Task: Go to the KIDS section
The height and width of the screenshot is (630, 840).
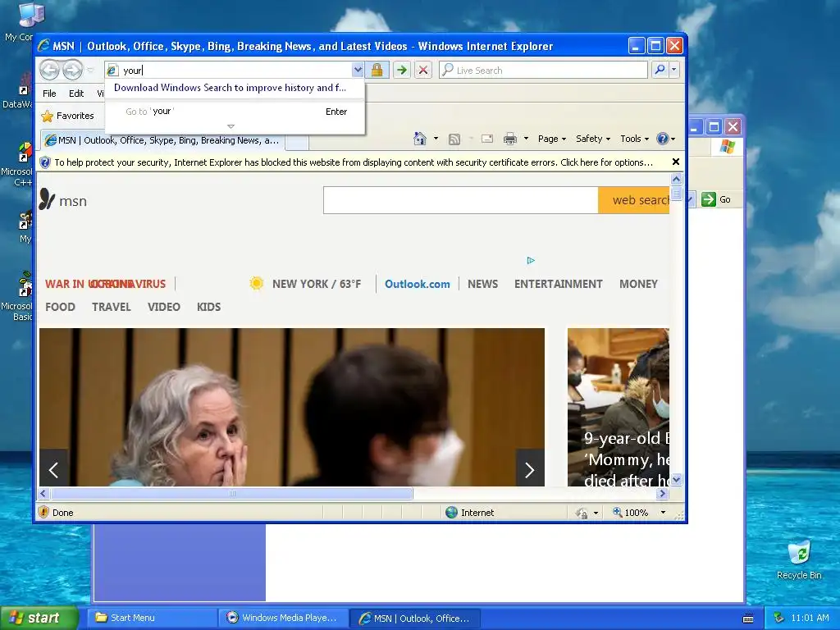Action: click(208, 307)
